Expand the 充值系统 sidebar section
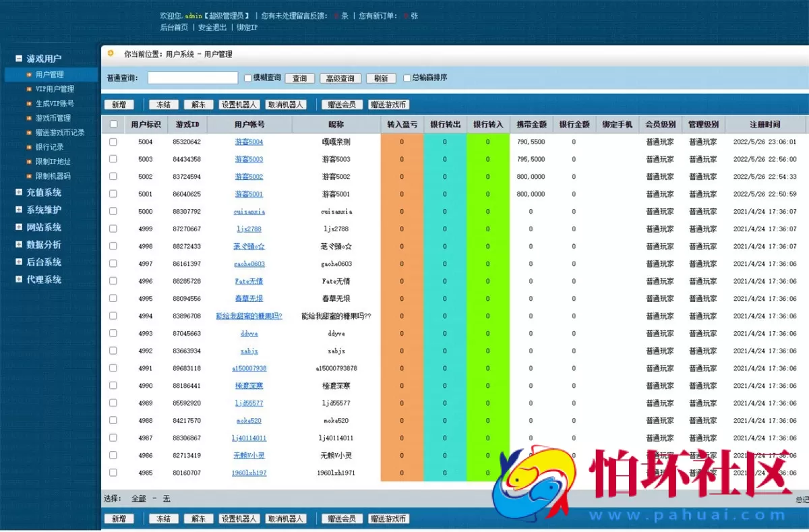This screenshot has width=809, height=532. coord(42,193)
